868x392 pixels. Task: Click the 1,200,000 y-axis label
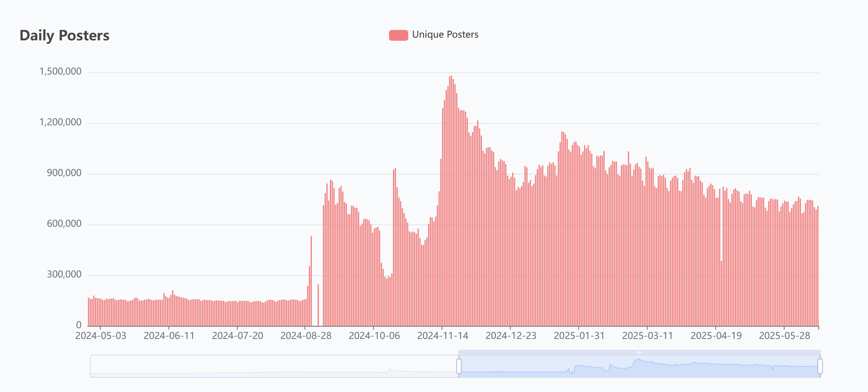pos(60,122)
